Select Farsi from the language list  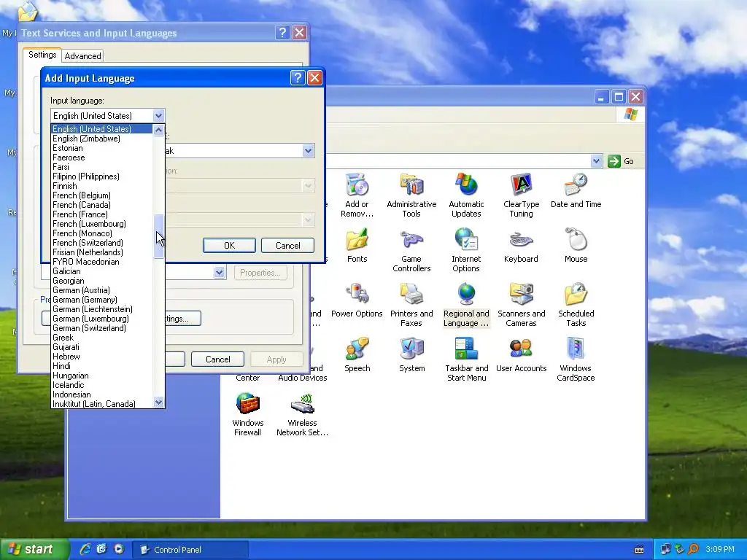click(102, 167)
